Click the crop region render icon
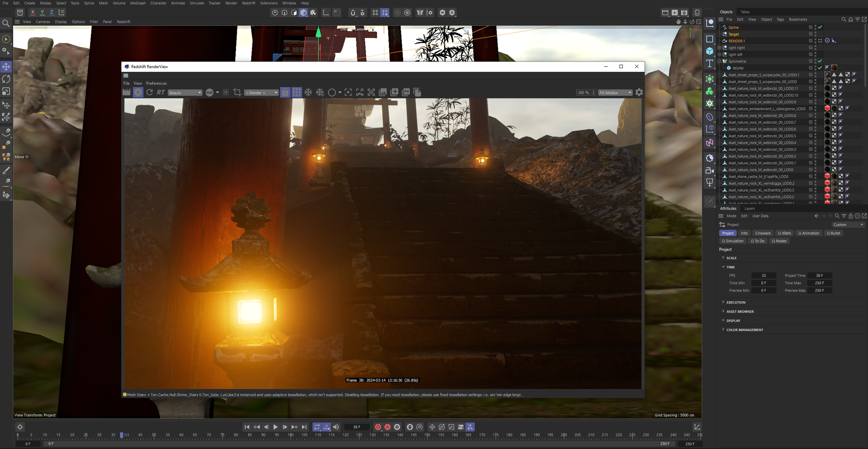This screenshot has width=868, height=449. [237, 92]
